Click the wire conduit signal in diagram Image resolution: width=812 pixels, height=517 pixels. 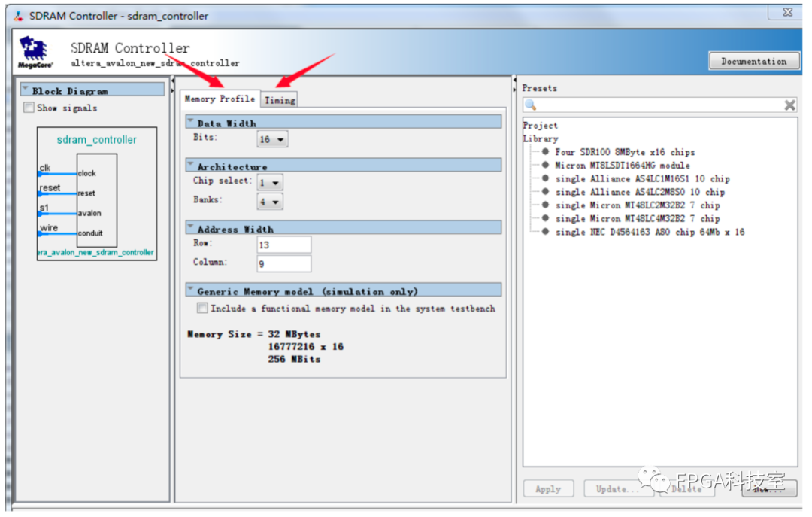[x=49, y=228]
